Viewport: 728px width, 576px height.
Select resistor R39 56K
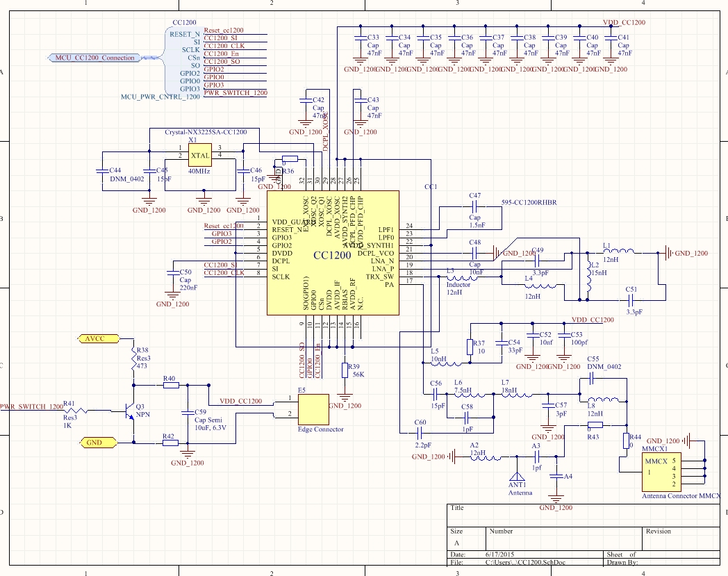tap(345, 370)
